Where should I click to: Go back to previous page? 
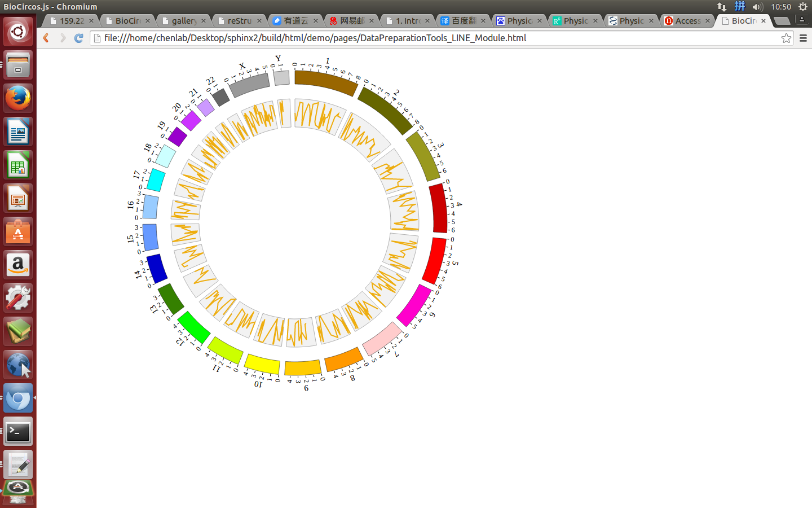46,38
